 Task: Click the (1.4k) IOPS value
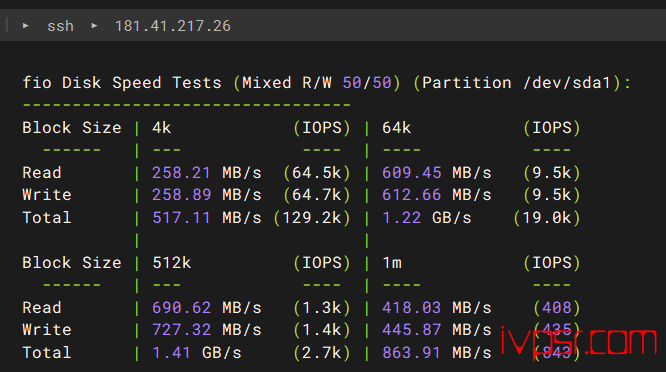[322, 330]
